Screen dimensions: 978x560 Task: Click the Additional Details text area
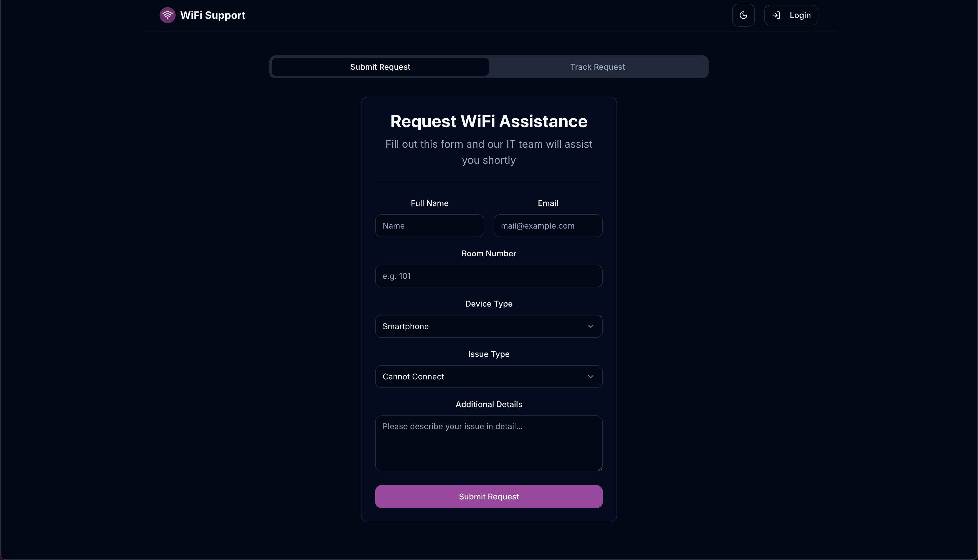pos(488,443)
